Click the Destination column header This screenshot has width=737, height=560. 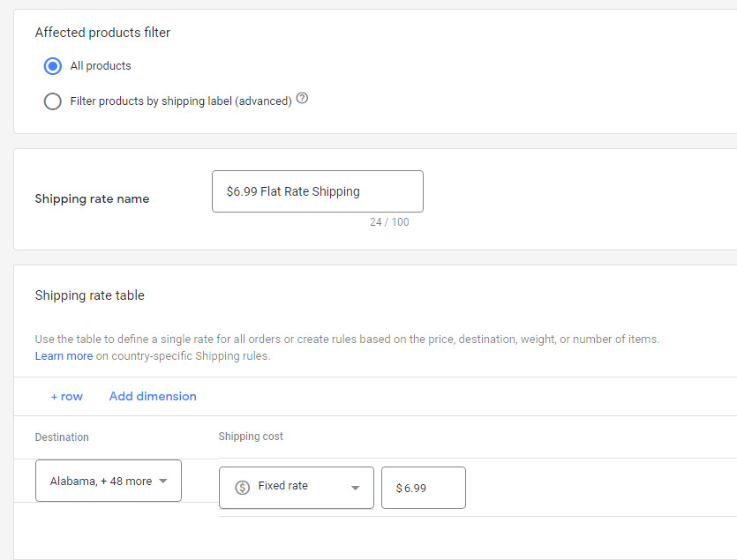point(62,437)
